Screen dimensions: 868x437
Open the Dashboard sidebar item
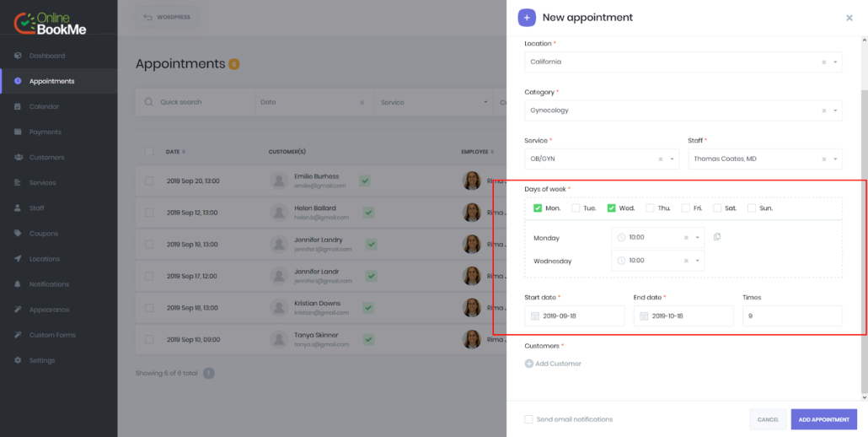(47, 56)
